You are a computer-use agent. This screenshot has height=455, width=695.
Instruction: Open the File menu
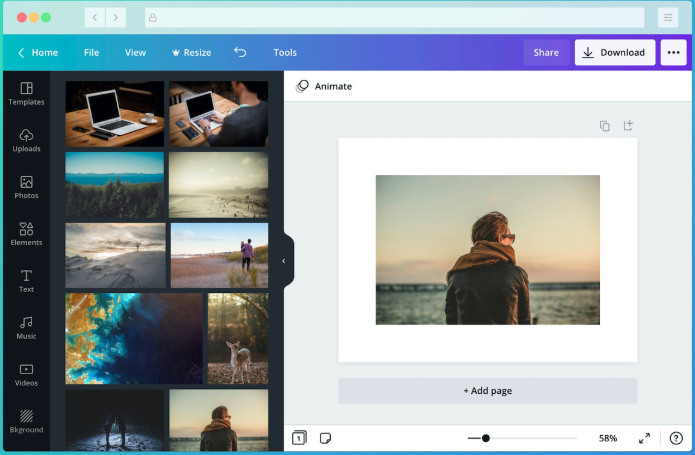[x=91, y=52]
